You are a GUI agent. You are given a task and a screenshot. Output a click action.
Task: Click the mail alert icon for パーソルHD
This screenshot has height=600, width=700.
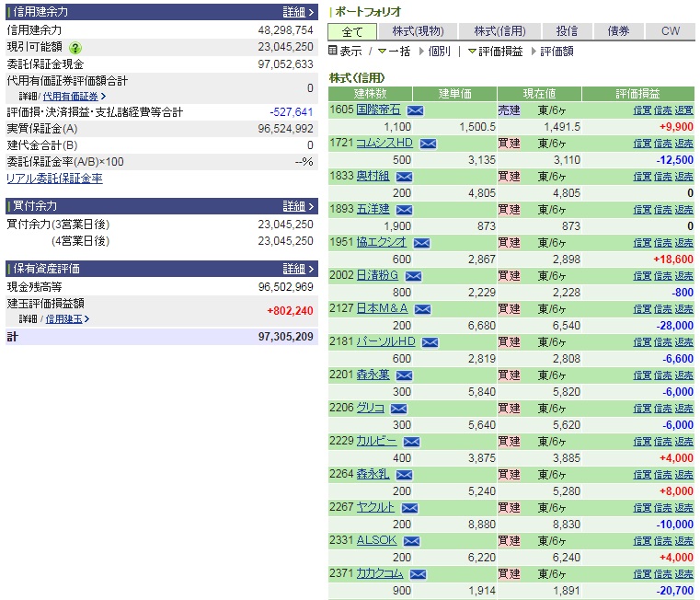click(430, 342)
